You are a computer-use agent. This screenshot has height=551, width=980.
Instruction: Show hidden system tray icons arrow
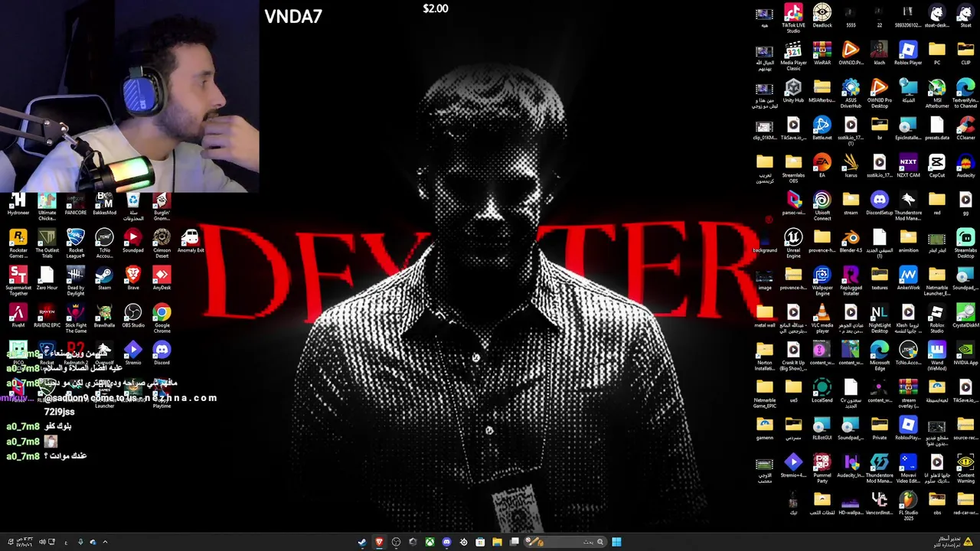(x=105, y=542)
